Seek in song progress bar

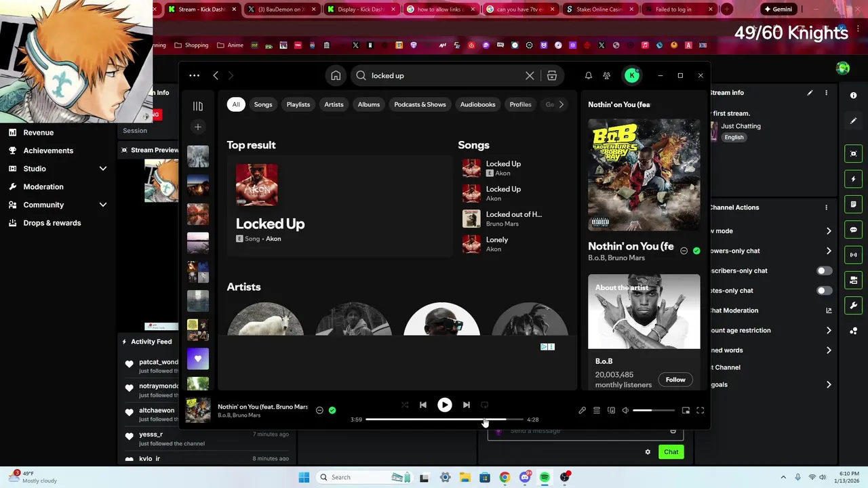tap(444, 420)
